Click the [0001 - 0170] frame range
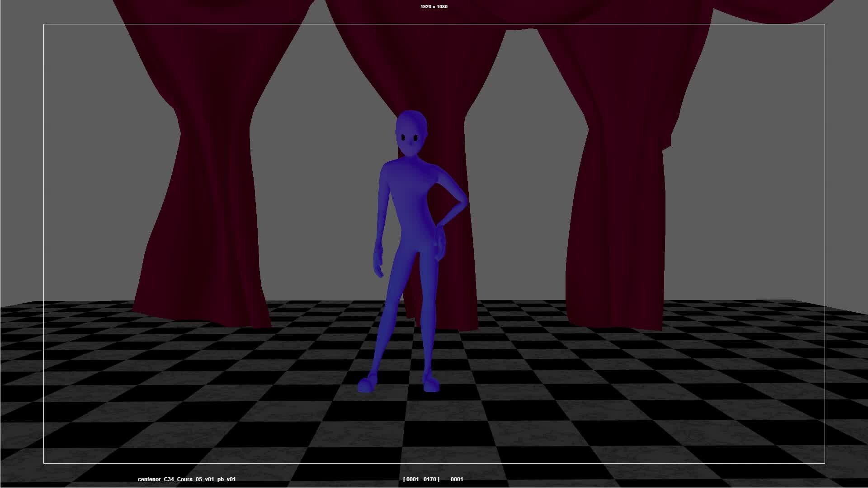This screenshot has height=488, width=868. click(x=421, y=479)
